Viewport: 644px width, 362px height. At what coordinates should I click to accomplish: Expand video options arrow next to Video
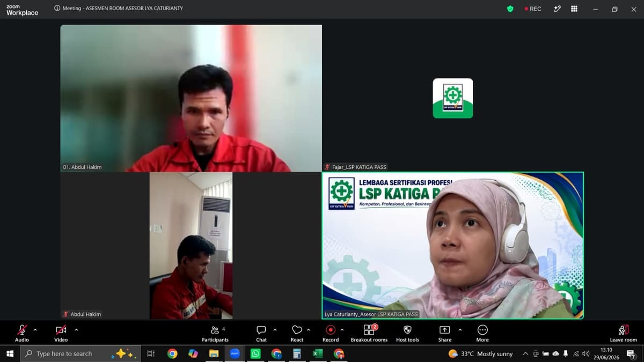click(76, 330)
